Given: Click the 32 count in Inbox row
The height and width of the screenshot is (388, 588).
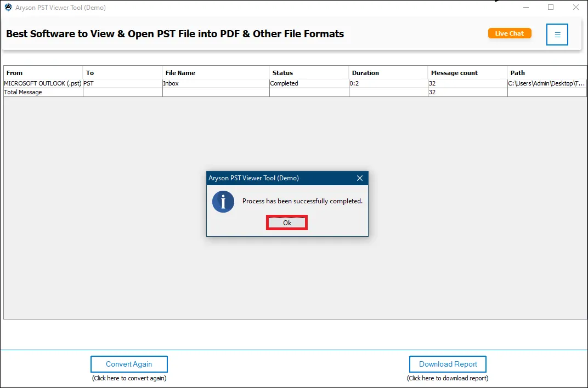Looking at the screenshot, I should [x=468, y=83].
